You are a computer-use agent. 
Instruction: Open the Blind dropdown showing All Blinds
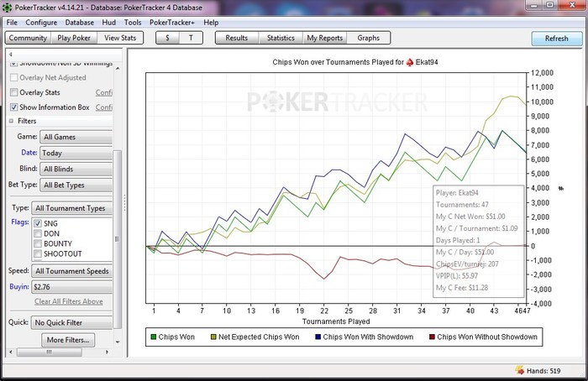click(x=76, y=169)
